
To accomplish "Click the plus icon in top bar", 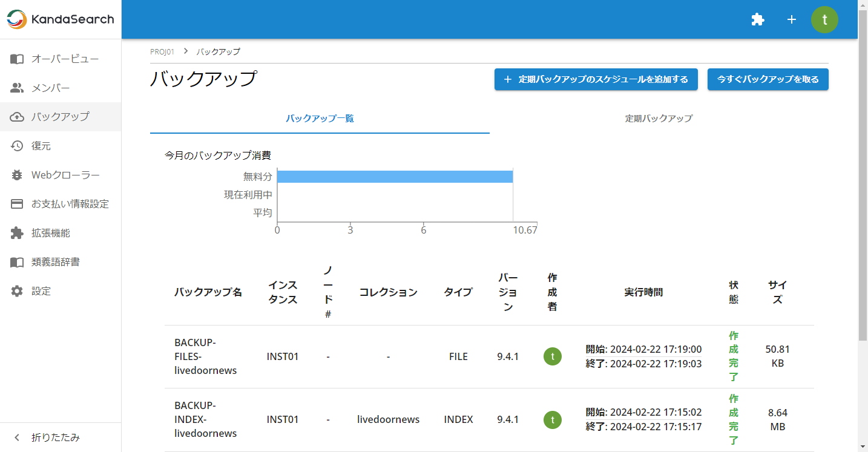I will coord(791,19).
